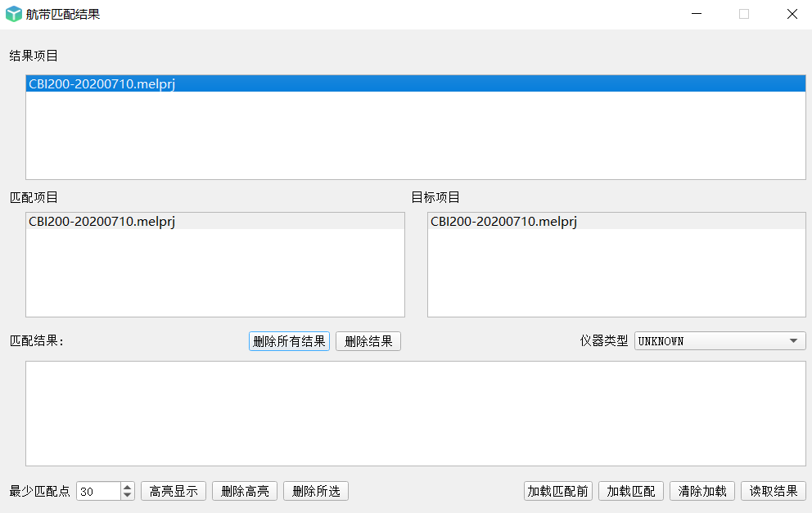Expand instrument type dropdown arrow
Screen dimensions: 812x513
tap(793, 340)
